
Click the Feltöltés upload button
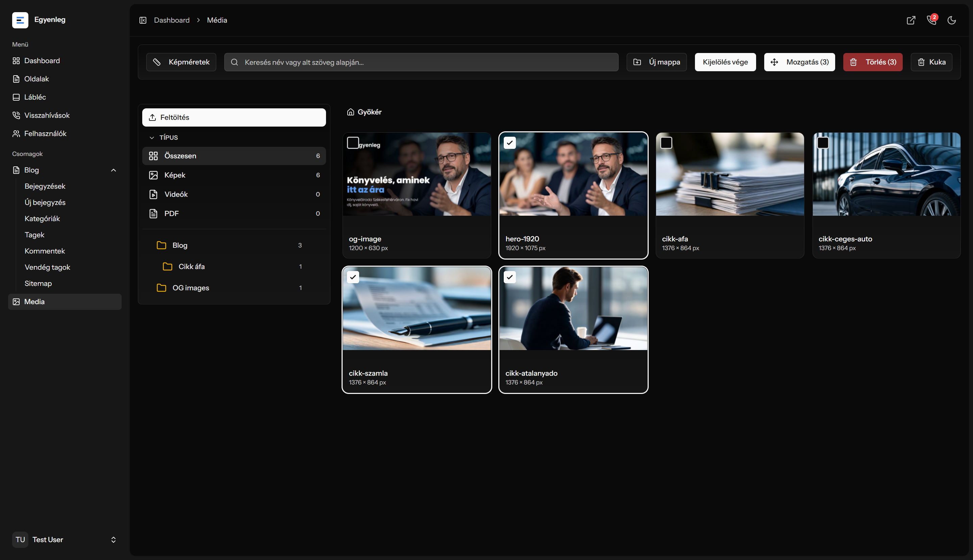click(234, 117)
